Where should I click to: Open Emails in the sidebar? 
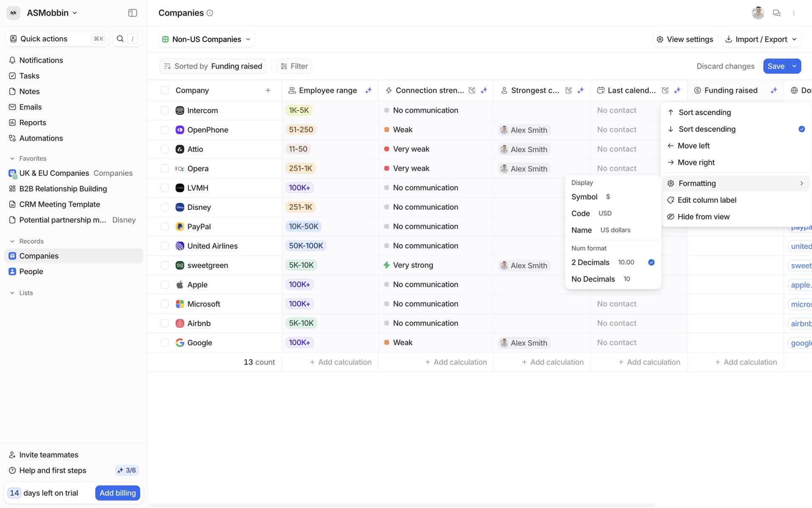coord(74,107)
